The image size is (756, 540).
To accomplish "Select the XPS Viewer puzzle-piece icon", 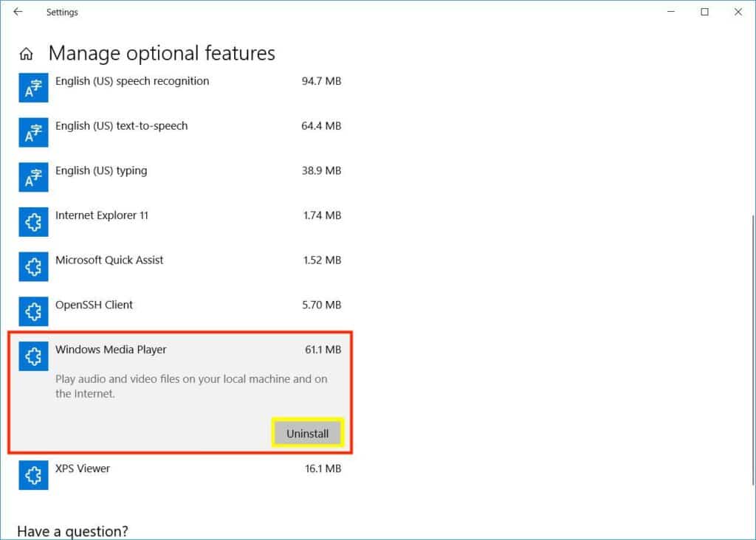I will (x=33, y=475).
